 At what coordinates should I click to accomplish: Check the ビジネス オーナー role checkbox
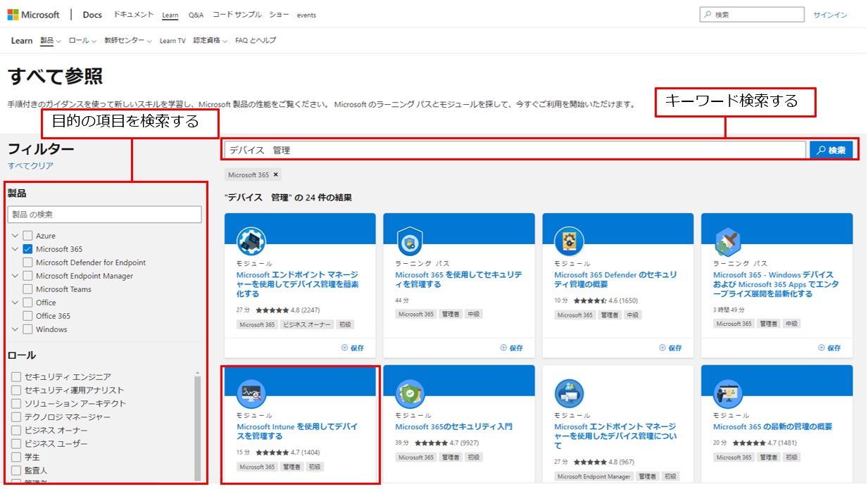(16, 431)
